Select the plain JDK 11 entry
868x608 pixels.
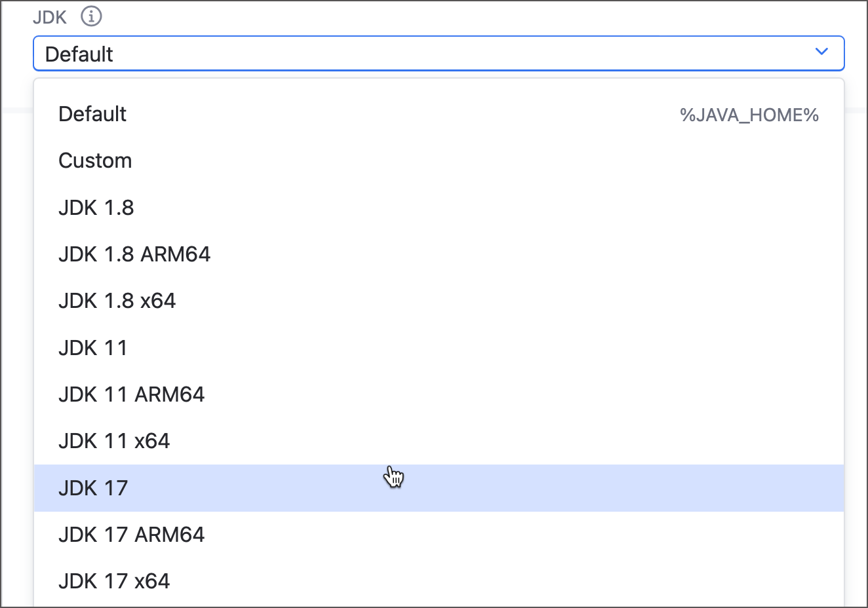tap(439, 348)
